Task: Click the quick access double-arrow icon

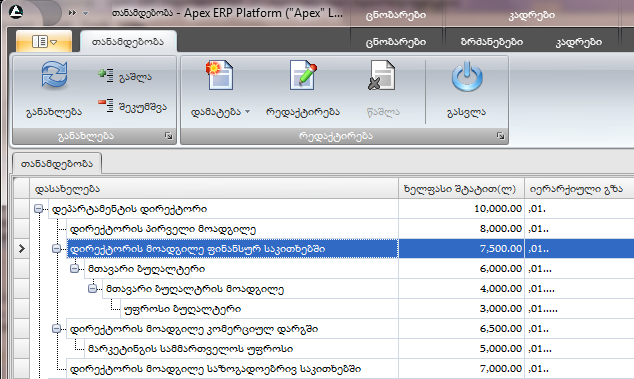Action: [x=72, y=13]
